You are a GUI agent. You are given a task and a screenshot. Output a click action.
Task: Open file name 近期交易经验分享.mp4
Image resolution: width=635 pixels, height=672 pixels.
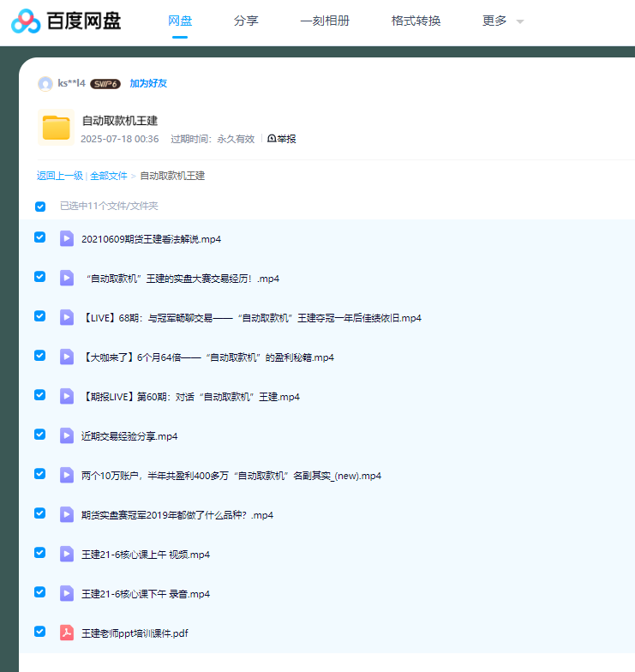point(129,436)
